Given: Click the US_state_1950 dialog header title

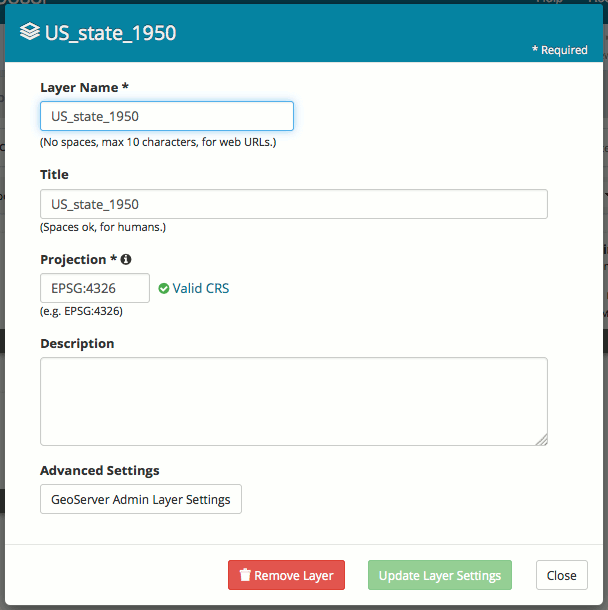Looking at the screenshot, I should tap(110, 33).
